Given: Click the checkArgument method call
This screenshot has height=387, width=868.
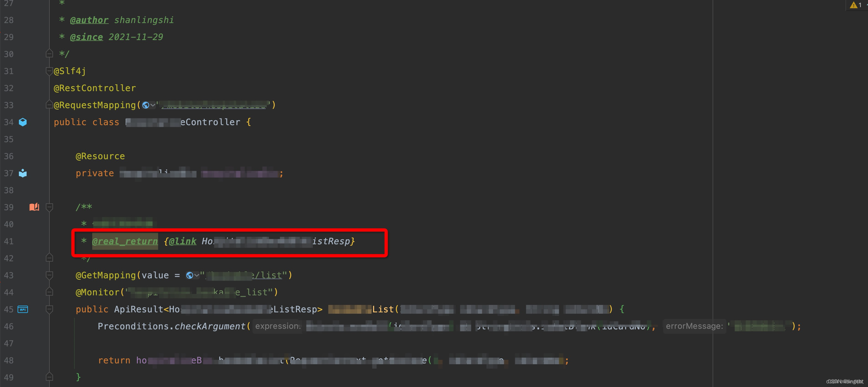Looking at the screenshot, I should coord(210,326).
